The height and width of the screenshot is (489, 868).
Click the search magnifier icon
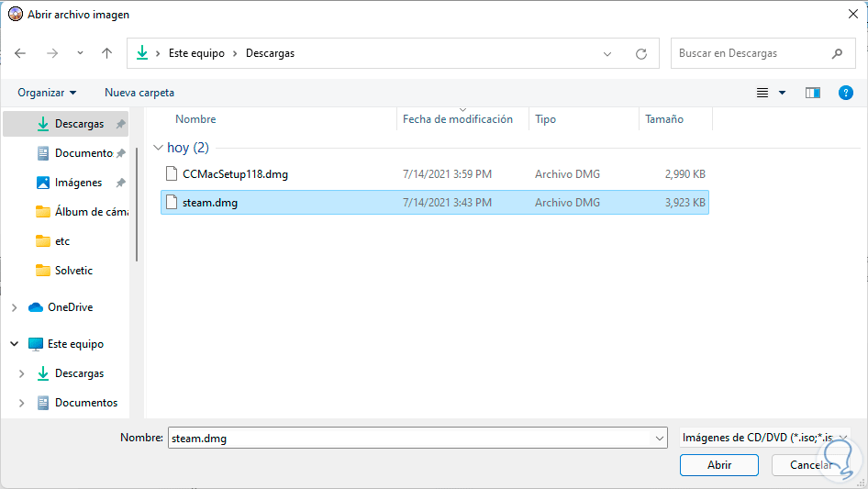(837, 53)
